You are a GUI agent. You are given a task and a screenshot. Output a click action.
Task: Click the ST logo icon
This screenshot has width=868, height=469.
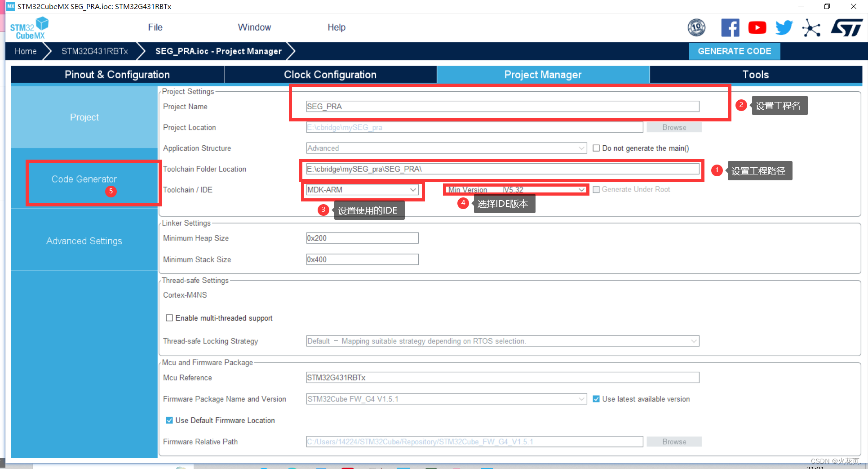click(x=847, y=27)
